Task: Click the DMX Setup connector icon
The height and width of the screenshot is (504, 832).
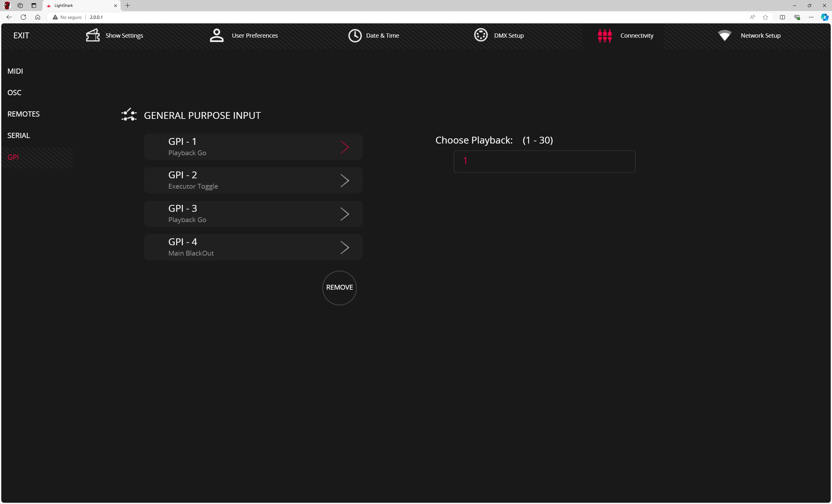Action: click(x=480, y=35)
